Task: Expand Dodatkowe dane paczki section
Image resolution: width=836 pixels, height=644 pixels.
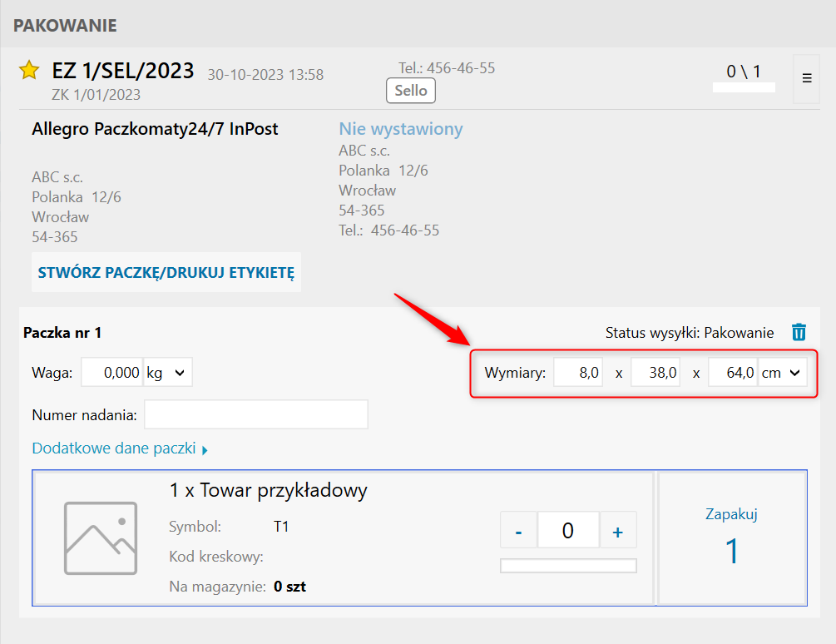Action: pyautogui.click(x=120, y=448)
